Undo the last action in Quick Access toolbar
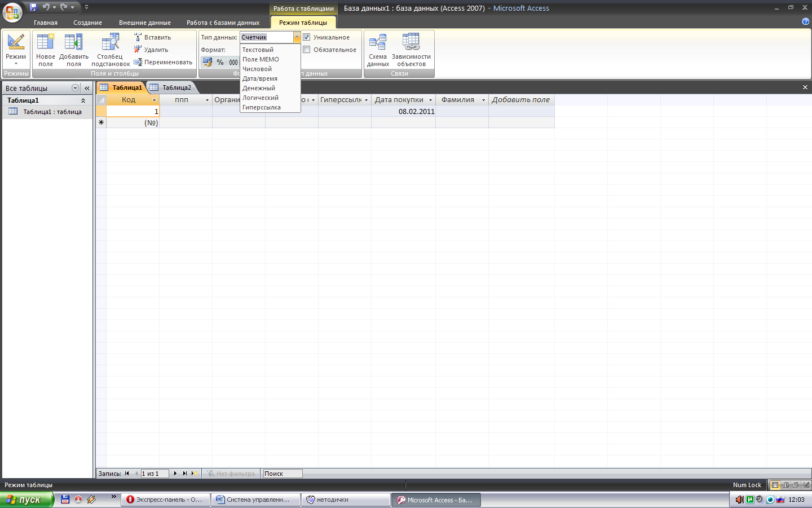This screenshot has height=508, width=812. click(x=46, y=7)
